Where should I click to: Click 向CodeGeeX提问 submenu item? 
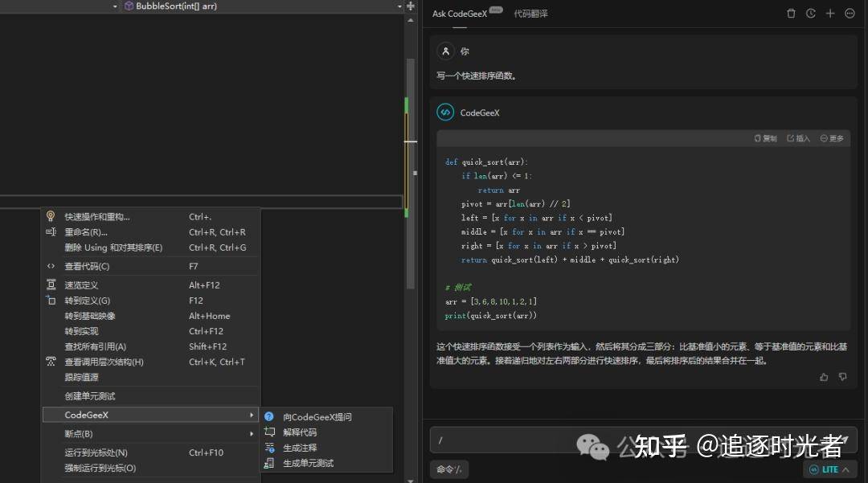click(325, 417)
